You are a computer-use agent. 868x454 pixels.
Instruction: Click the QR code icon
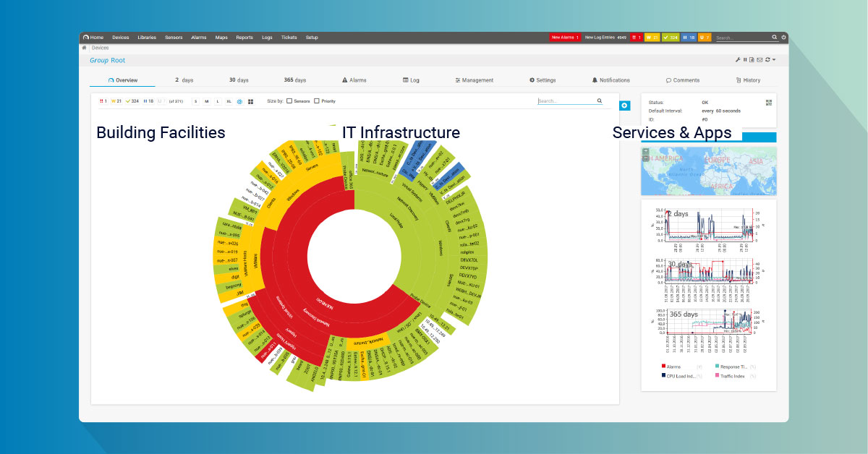click(x=769, y=103)
